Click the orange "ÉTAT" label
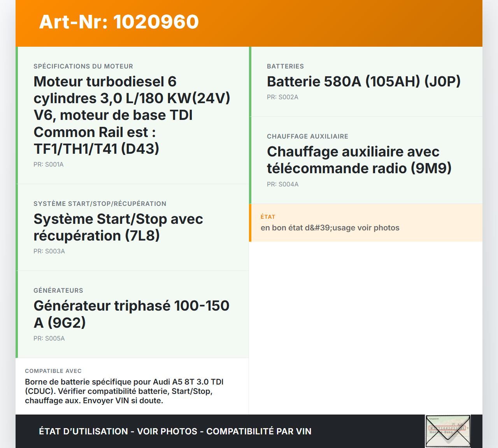 click(268, 217)
